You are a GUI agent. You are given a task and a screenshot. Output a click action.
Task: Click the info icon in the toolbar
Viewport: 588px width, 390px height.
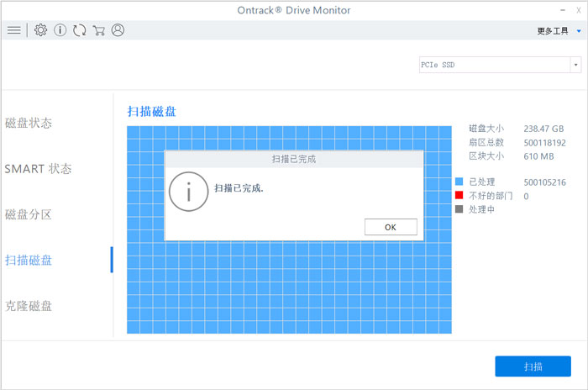[x=60, y=30]
